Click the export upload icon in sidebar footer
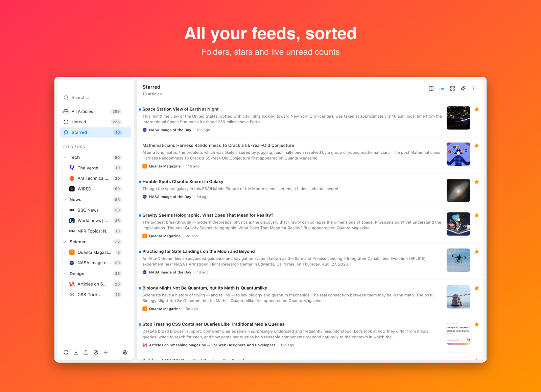The width and height of the screenshot is (541, 392). coord(86,352)
